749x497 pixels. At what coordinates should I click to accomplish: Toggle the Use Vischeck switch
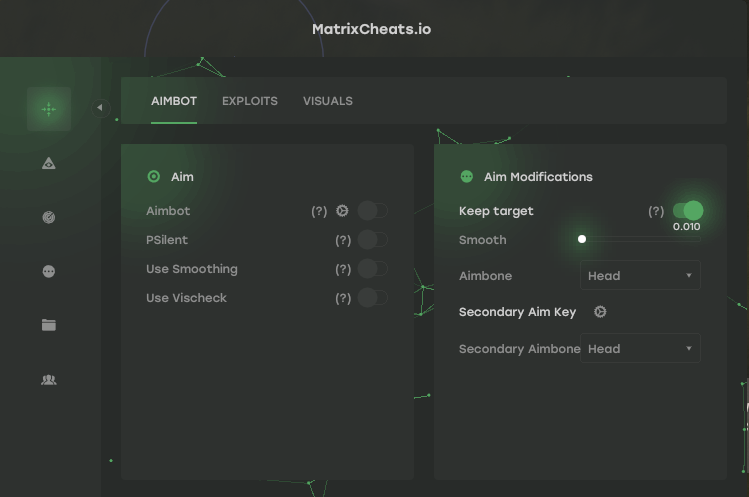(x=372, y=298)
